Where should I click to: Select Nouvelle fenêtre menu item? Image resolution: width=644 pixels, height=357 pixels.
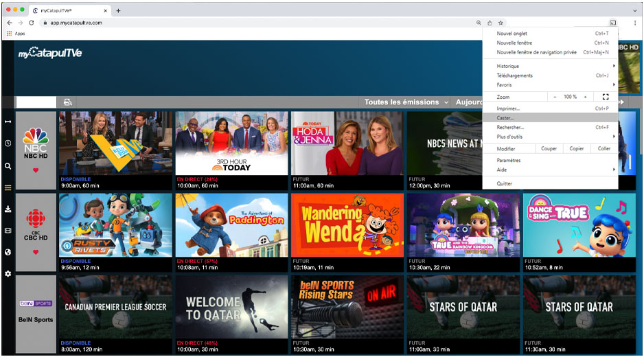551,43
